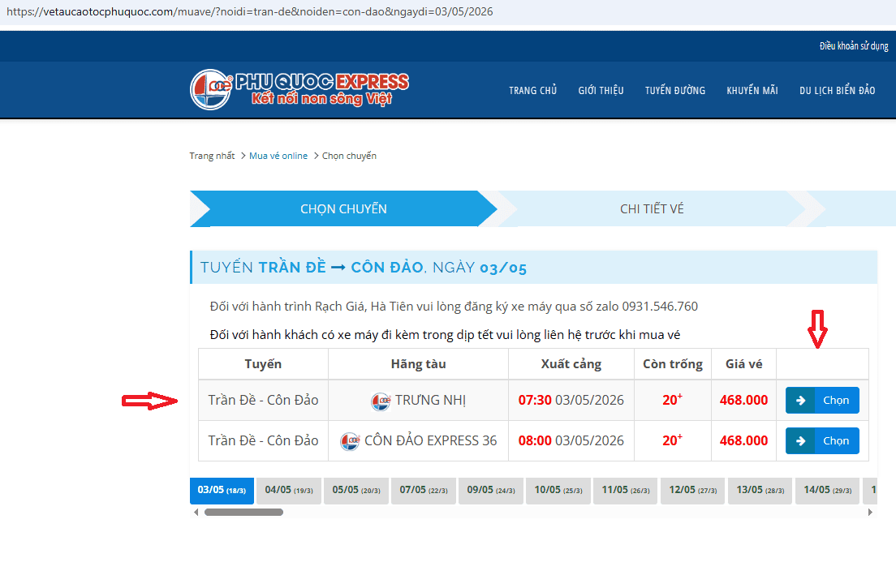Choose the 11/05 date tab
This screenshot has height=588, width=896.
(626, 491)
